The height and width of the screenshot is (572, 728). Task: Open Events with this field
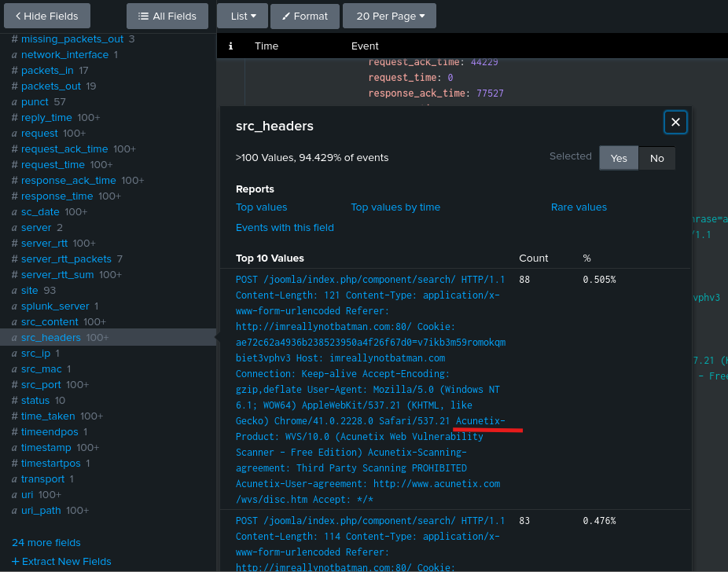tap(285, 228)
